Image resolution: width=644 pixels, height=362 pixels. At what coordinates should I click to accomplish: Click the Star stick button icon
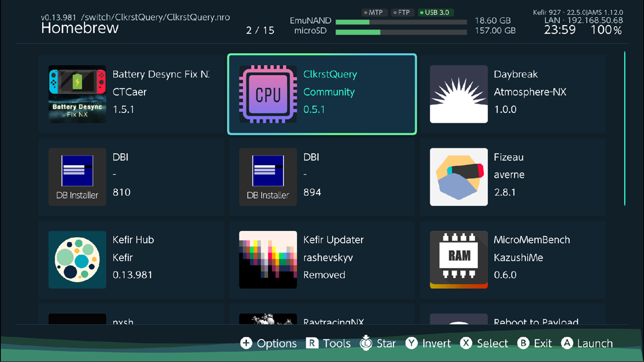click(x=366, y=342)
